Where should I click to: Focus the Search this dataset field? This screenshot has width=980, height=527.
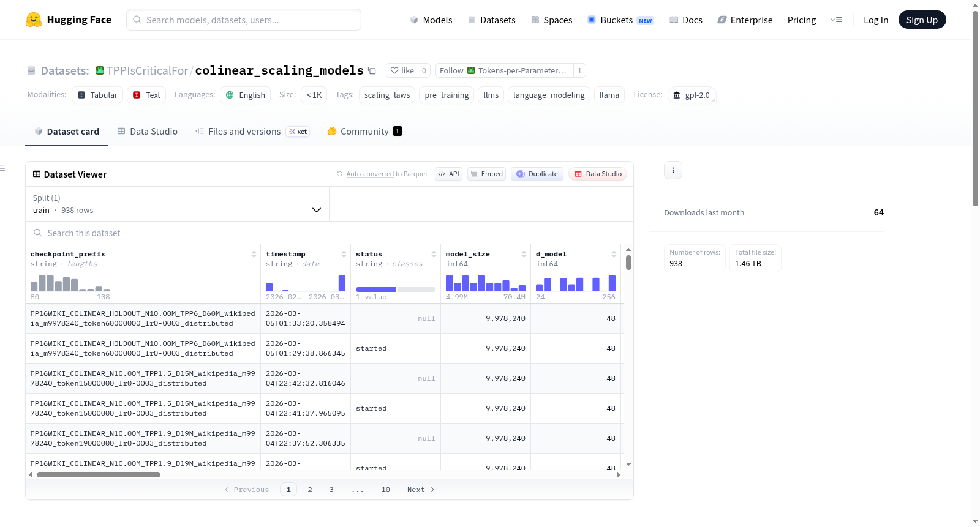tap(330, 233)
